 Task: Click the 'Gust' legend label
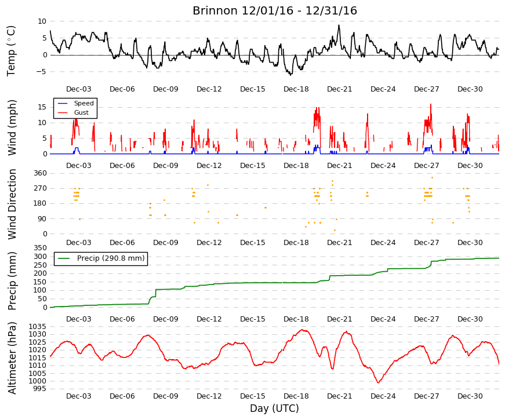click(81, 112)
